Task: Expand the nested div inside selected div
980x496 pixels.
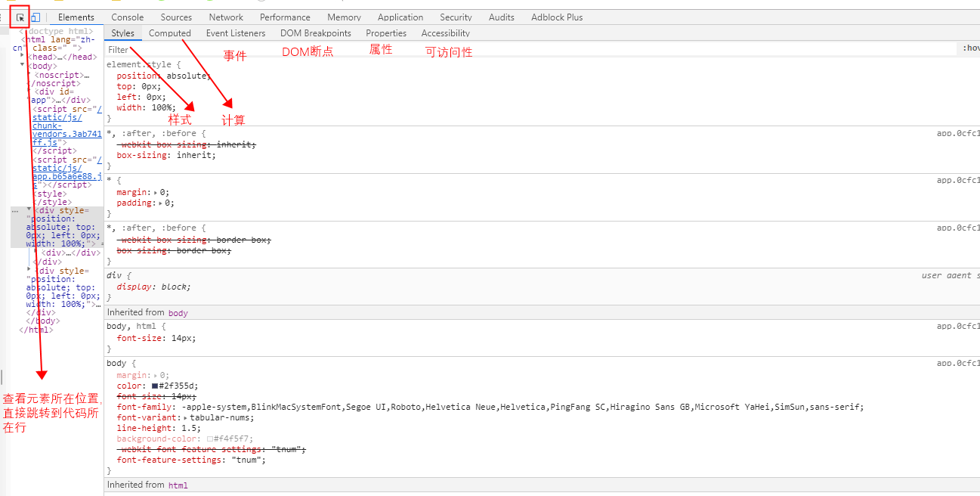Action: [x=36, y=250]
